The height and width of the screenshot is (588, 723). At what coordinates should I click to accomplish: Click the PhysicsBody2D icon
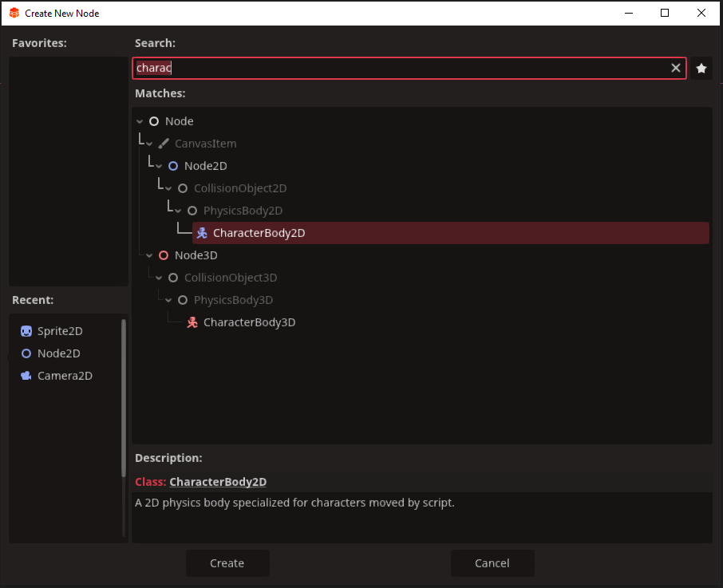click(x=192, y=211)
